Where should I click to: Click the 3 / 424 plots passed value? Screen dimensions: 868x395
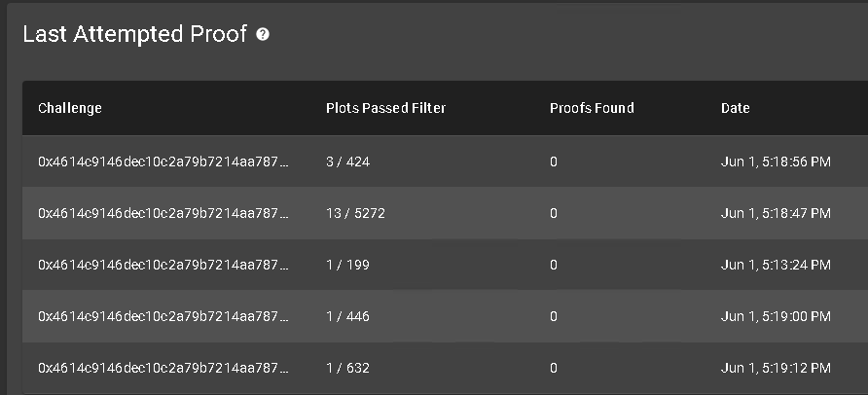(347, 162)
